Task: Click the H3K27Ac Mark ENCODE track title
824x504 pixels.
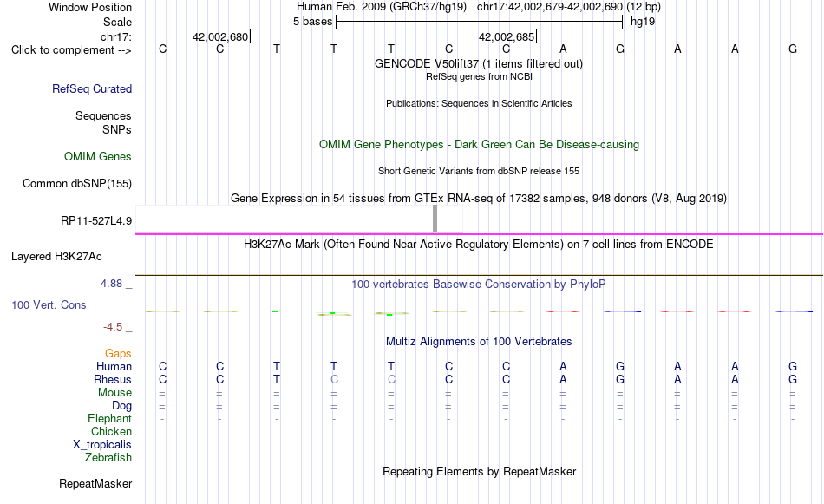Action: pyautogui.click(x=479, y=245)
